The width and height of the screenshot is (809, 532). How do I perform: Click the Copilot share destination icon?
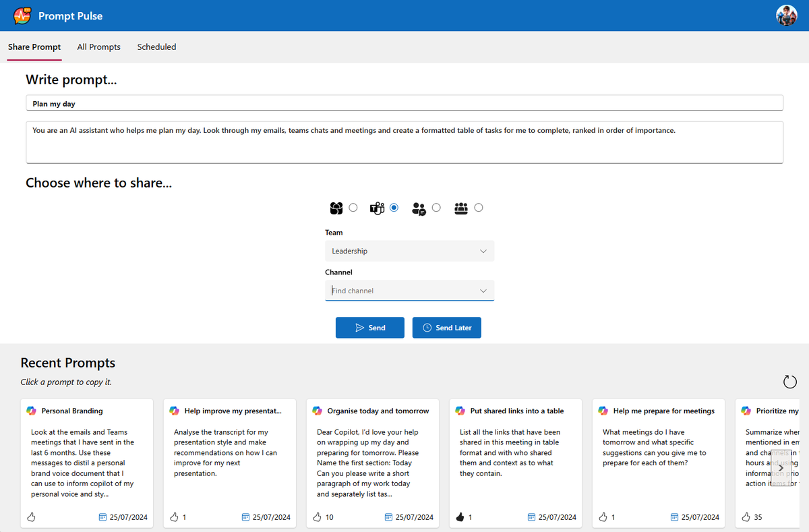(336, 208)
